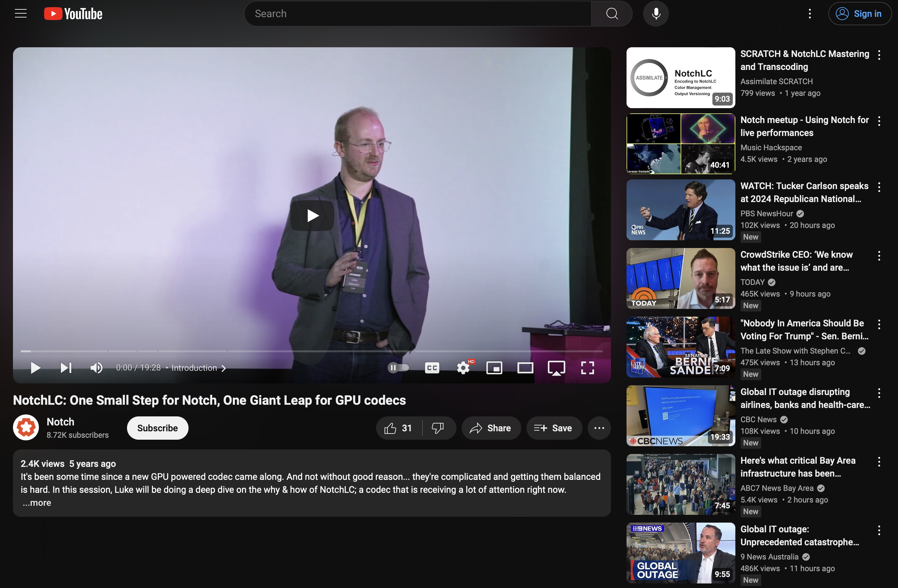The width and height of the screenshot is (898, 588).
Task: Open the top bar settings kebab menu
Action: coord(810,14)
